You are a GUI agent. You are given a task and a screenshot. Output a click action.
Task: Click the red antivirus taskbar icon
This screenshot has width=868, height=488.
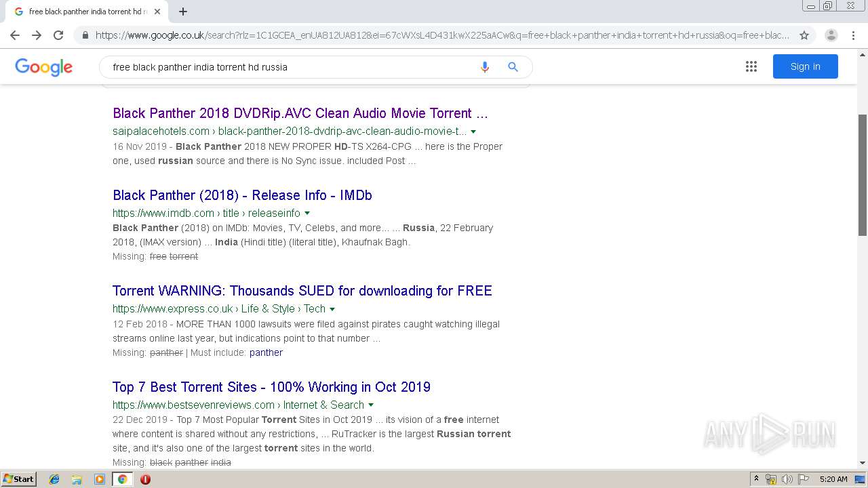(x=145, y=479)
